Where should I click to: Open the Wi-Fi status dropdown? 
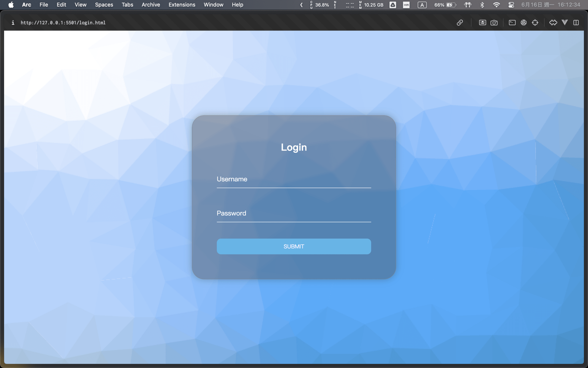pos(496,5)
